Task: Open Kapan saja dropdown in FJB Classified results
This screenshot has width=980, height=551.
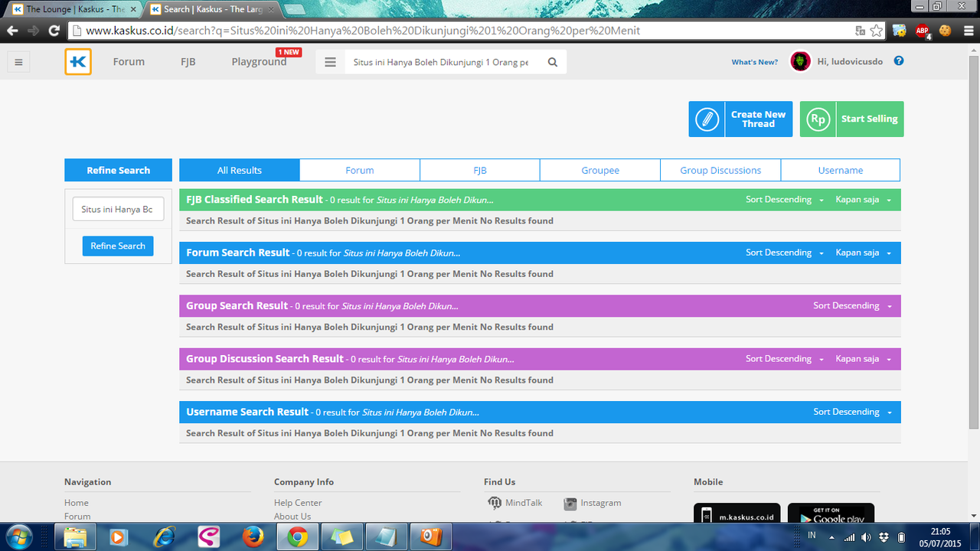Action: coord(864,200)
